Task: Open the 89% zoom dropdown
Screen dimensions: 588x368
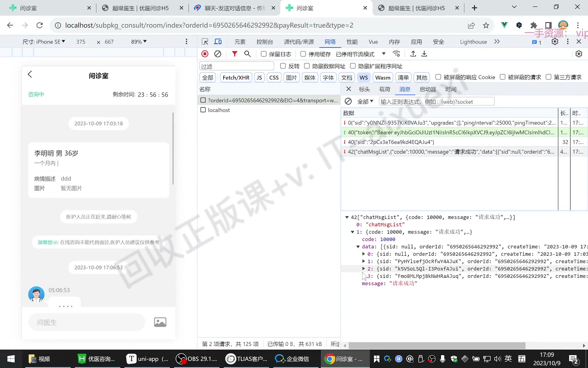Action: (x=139, y=42)
